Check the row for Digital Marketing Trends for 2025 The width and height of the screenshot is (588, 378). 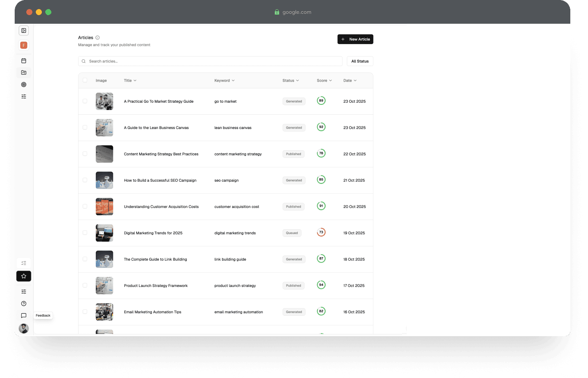click(85, 233)
